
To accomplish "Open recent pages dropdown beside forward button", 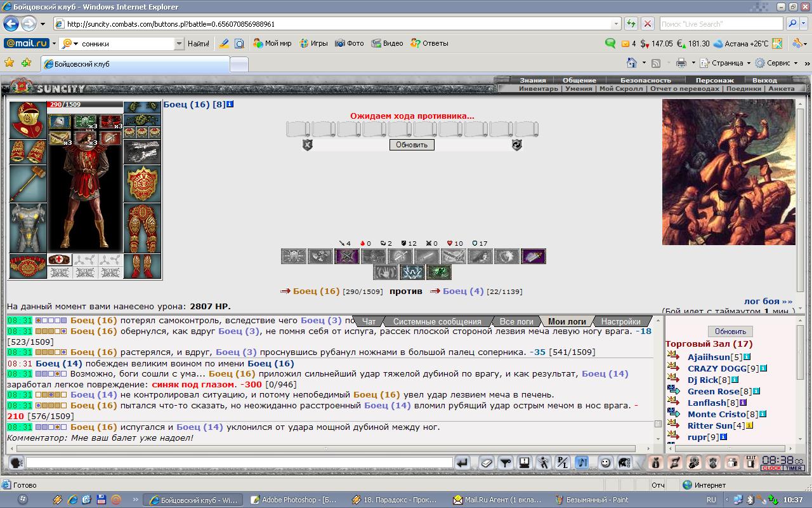I will (43, 24).
